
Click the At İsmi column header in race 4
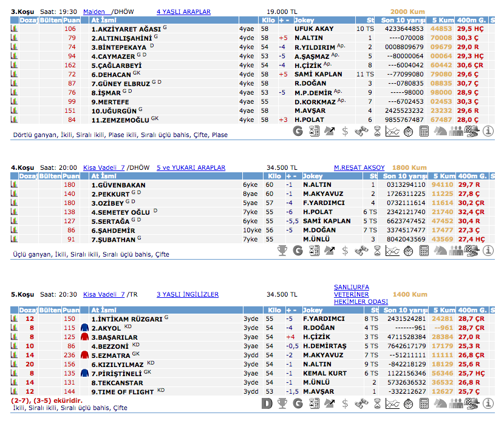pyautogui.click(x=102, y=176)
